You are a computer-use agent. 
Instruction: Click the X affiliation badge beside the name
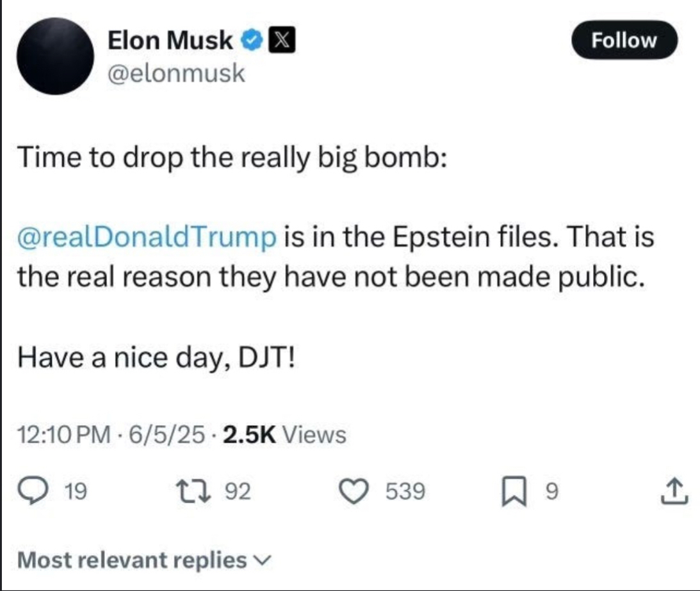(281, 41)
